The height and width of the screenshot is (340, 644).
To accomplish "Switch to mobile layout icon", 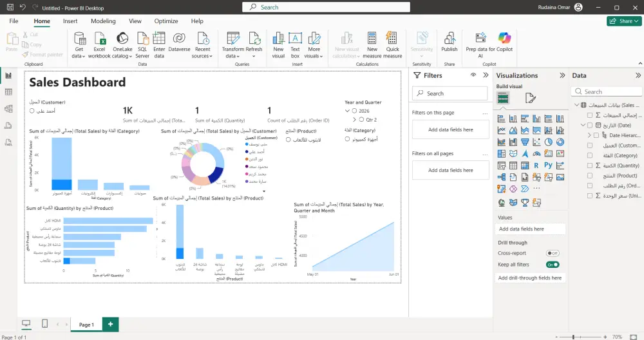I will (x=45, y=323).
